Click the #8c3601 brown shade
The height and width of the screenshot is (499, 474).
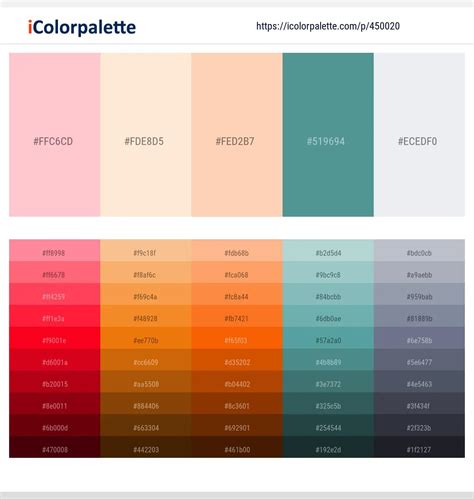click(237, 403)
